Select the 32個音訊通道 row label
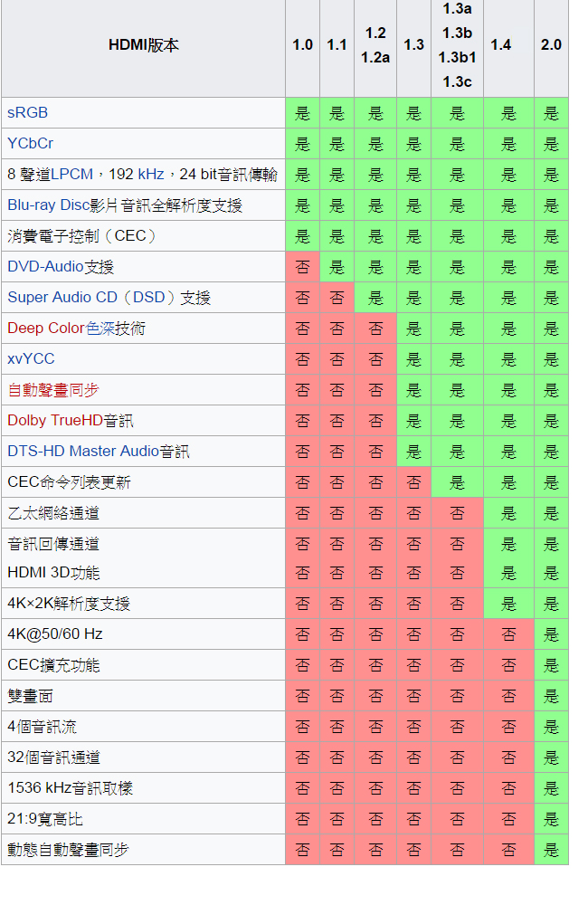 144,757
